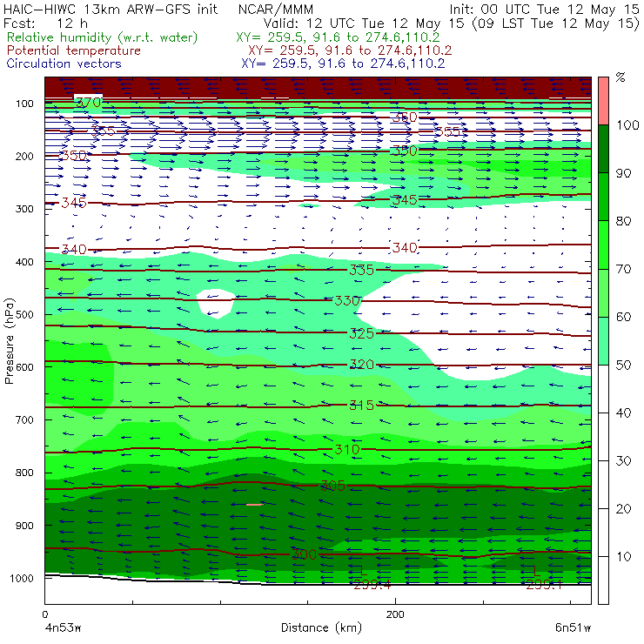This screenshot has width=644, height=644.
Task: Click the '360' potential temperature contour label
Action: click(x=405, y=117)
